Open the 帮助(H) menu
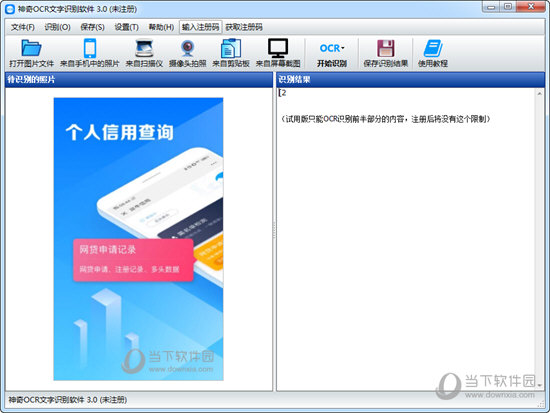Image resolution: width=550 pixels, height=413 pixels. (161, 27)
